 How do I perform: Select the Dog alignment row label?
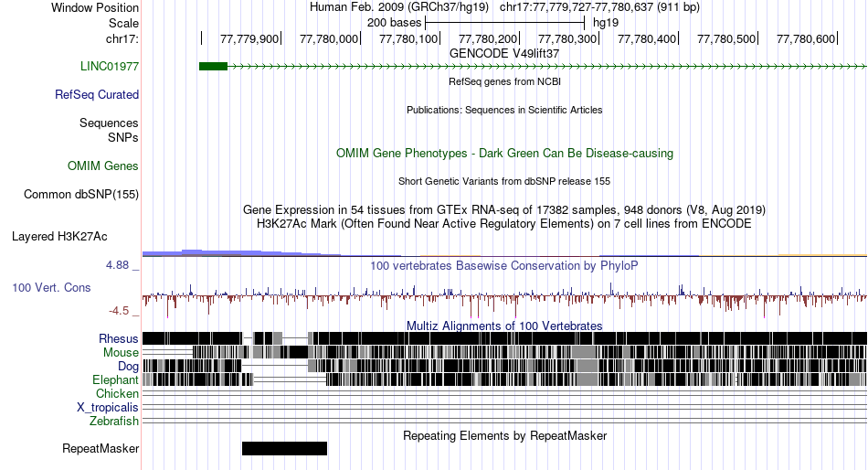coord(128,367)
